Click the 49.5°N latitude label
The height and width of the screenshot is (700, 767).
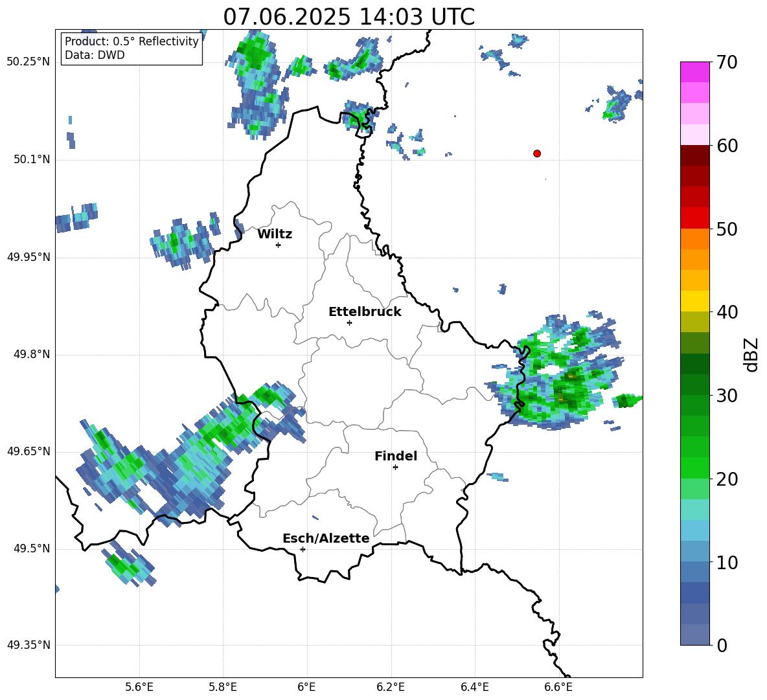(32, 548)
